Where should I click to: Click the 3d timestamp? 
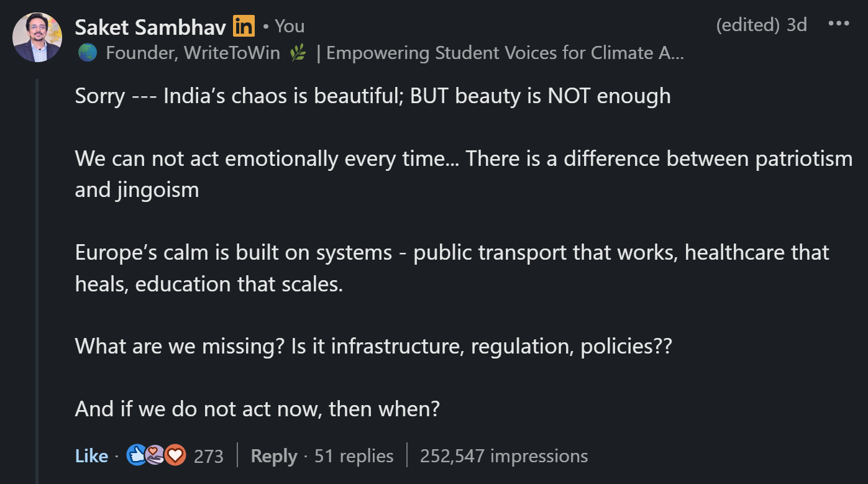(797, 25)
